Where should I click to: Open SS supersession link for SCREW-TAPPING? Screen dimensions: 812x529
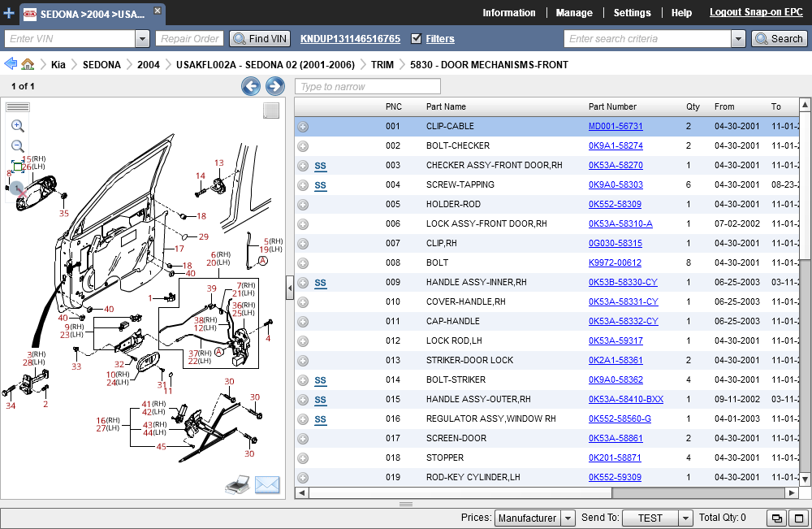click(321, 185)
